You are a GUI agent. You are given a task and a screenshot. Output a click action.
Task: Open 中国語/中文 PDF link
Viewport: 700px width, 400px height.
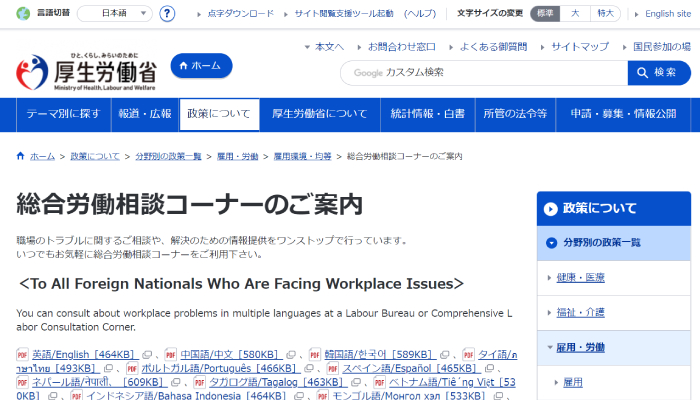pos(231,354)
